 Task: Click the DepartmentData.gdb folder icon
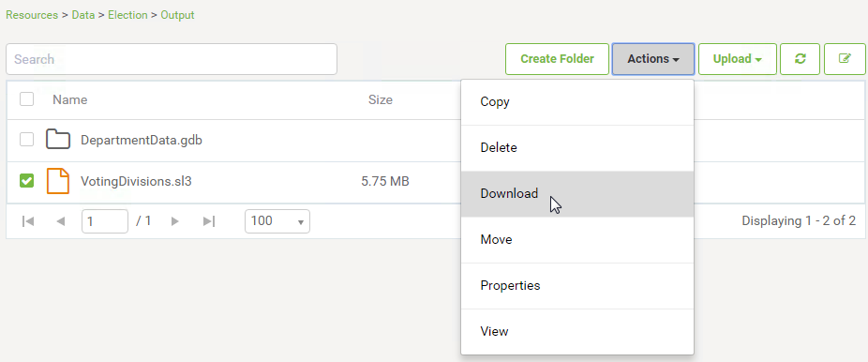click(x=57, y=140)
